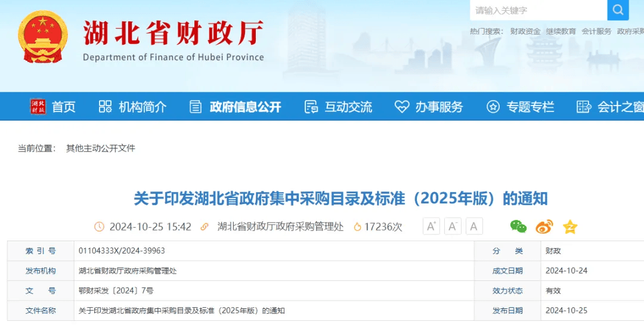Share article via Weibo icon
Viewport: 644px width, 331px height.
tap(544, 226)
